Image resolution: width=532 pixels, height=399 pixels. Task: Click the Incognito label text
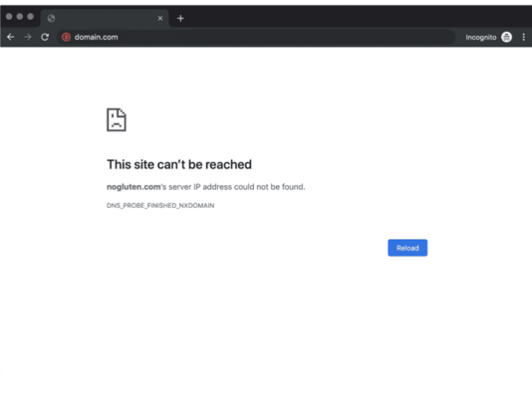pos(481,37)
